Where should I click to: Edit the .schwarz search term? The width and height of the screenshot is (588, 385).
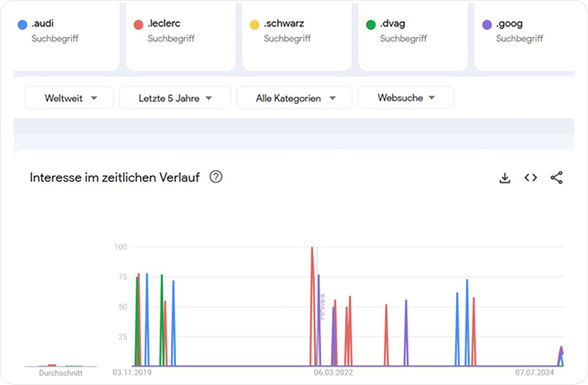click(283, 23)
